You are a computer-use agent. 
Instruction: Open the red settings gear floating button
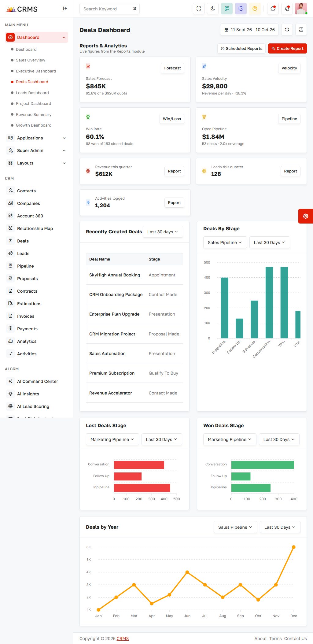[x=306, y=216]
